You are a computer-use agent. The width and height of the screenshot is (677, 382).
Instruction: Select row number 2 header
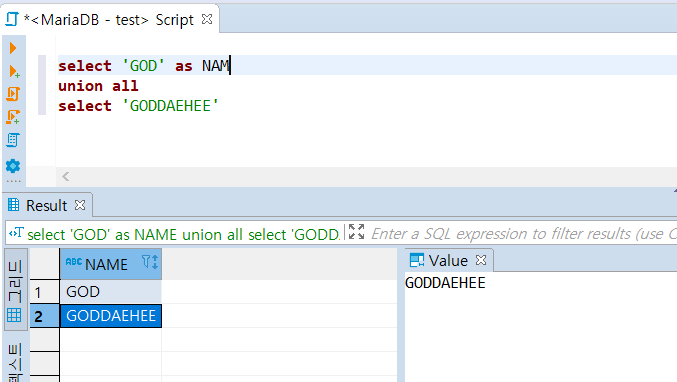pyautogui.click(x=45, y=316)
